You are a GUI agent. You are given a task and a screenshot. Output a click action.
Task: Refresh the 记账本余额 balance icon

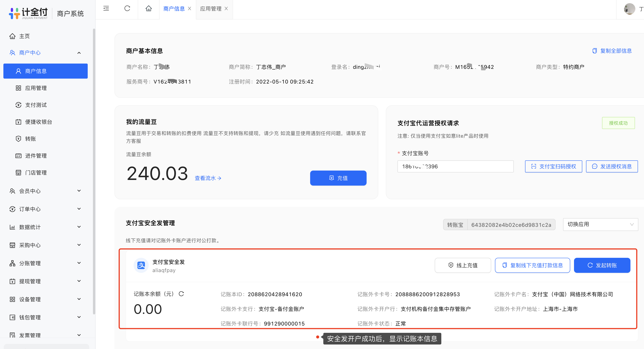[x=181, y=294]
